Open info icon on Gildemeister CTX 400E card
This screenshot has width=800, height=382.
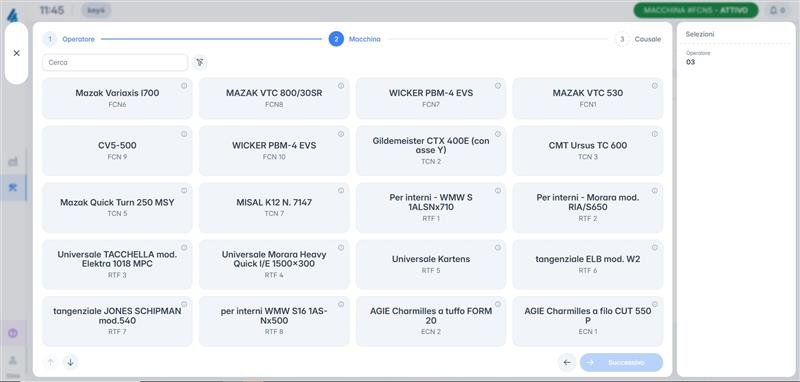[498, 134]
